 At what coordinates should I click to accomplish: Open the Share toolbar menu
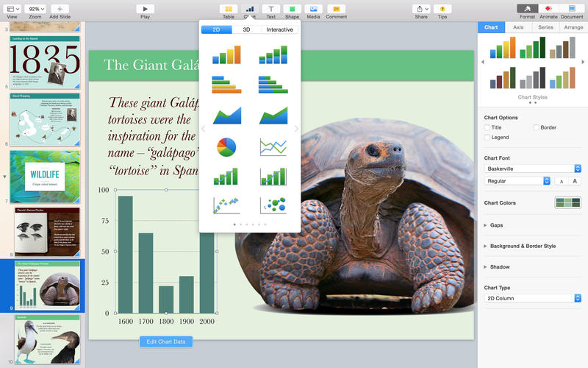click(x=421, y=9)
